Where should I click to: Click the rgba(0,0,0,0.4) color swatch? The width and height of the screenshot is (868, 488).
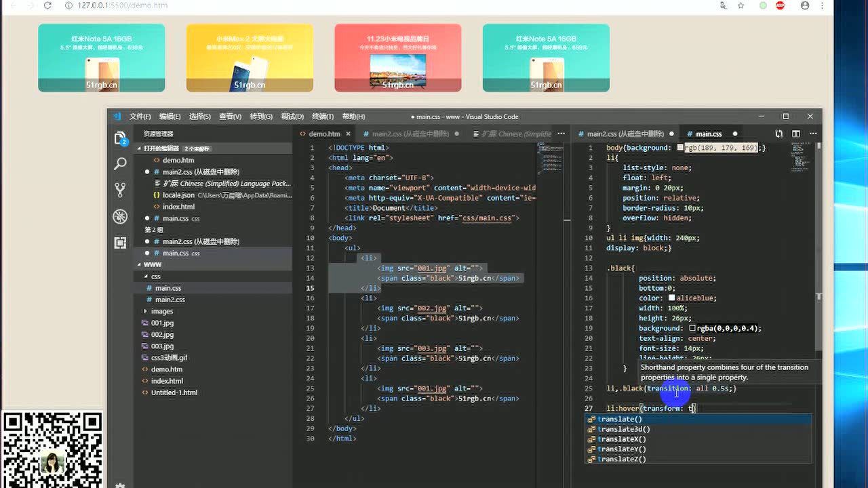pos(692,328)
